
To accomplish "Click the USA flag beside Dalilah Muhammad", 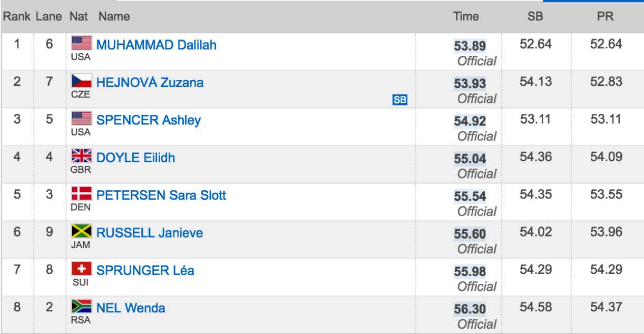I will click(82, 43).
